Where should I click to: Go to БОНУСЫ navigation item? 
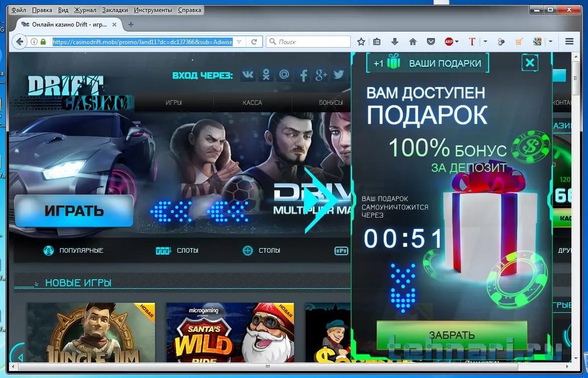pyautogui.click(x=331, y=102)
